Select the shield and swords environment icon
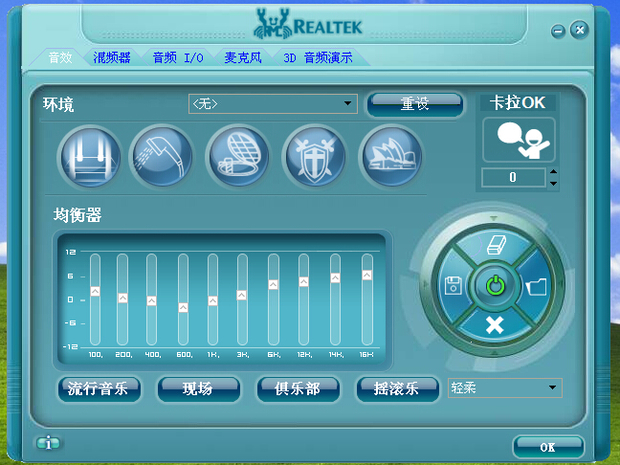The image size is (620, 465). coord(315,157)
